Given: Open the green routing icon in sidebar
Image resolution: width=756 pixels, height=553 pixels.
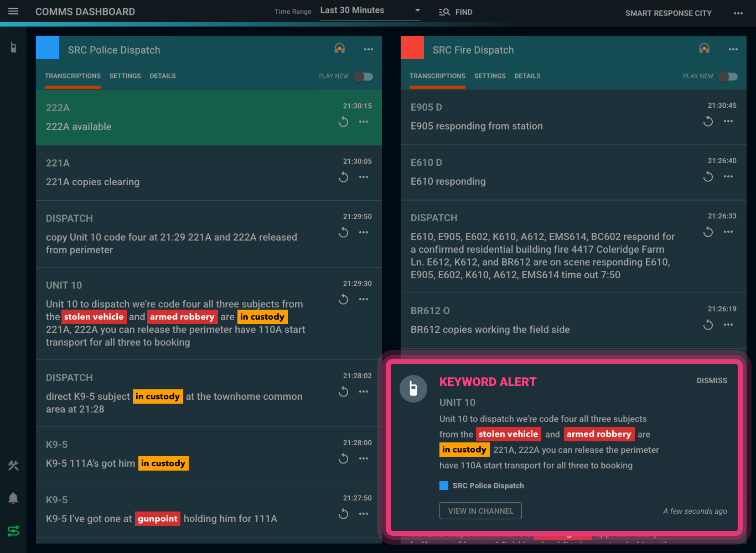Looking at the screenshot, I should tap(13, 531).
